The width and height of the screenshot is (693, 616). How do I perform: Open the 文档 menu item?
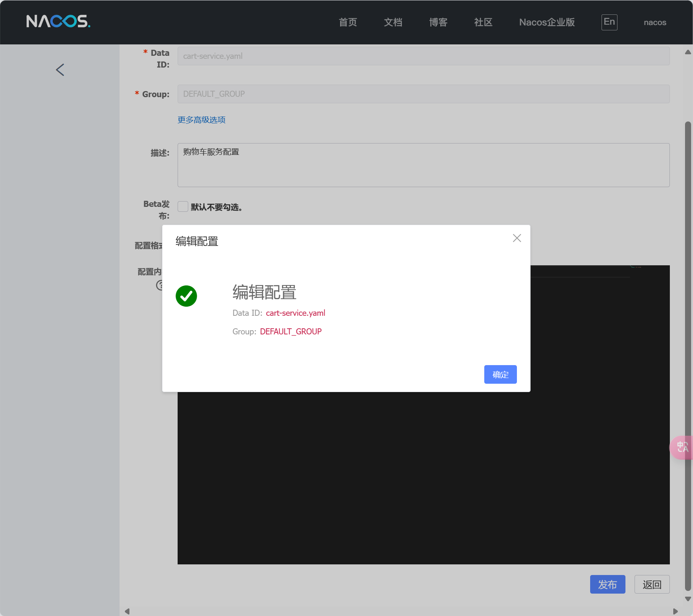tap(393, 22)
